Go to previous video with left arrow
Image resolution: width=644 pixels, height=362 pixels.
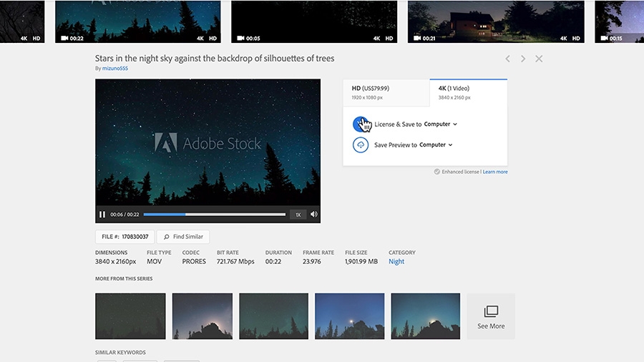(x=507, y=59)
